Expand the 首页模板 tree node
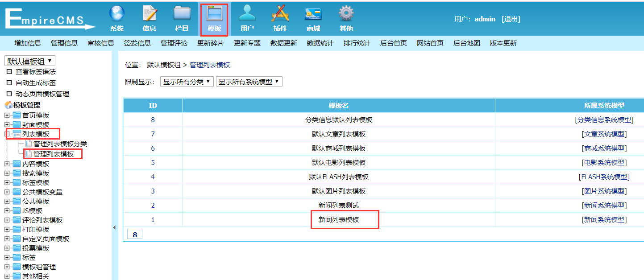Image resolution: width=644 pixels, height=280 pixels. tap(7, 115)
